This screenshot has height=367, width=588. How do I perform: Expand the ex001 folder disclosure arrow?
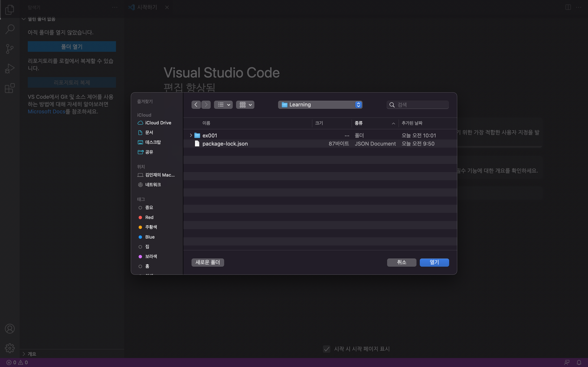tap(191, 135)
